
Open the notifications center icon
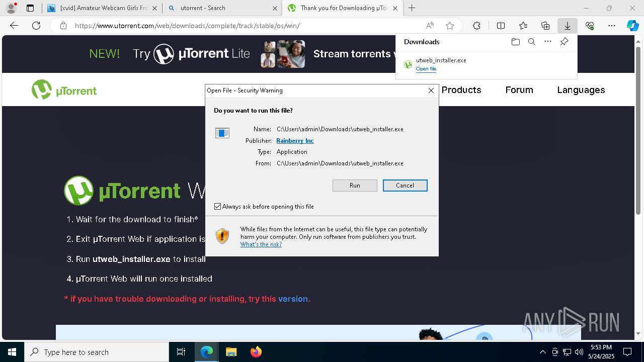(x=627, y=352)
